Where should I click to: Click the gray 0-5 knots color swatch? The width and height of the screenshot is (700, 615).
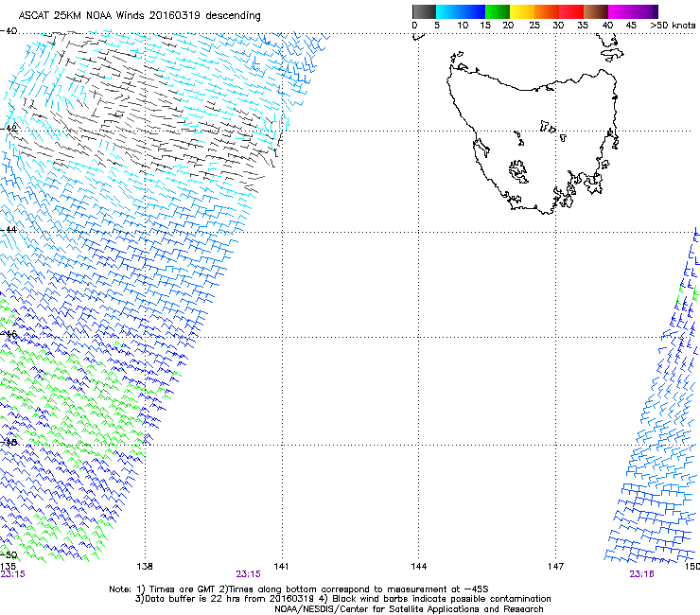(424, 11)
